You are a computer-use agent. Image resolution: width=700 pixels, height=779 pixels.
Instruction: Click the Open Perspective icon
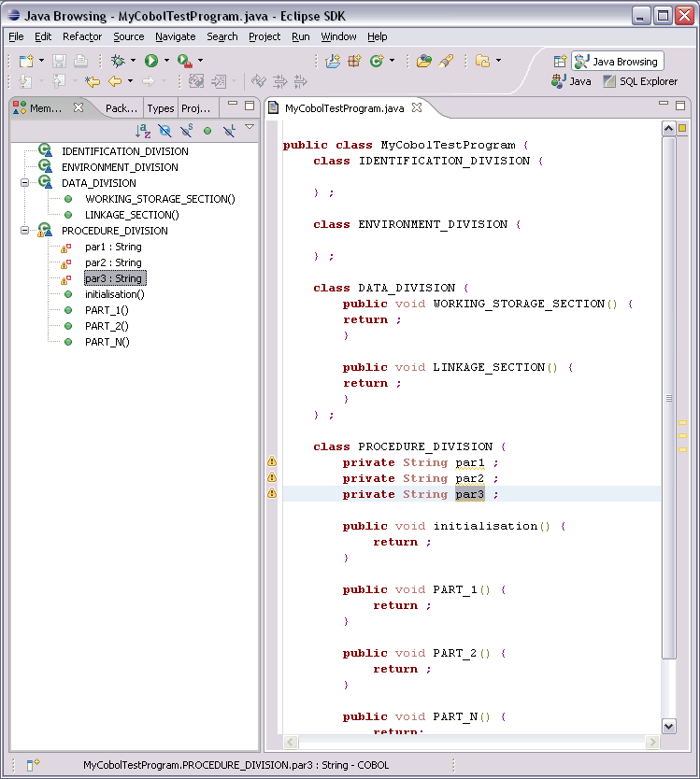pos(560,62)
